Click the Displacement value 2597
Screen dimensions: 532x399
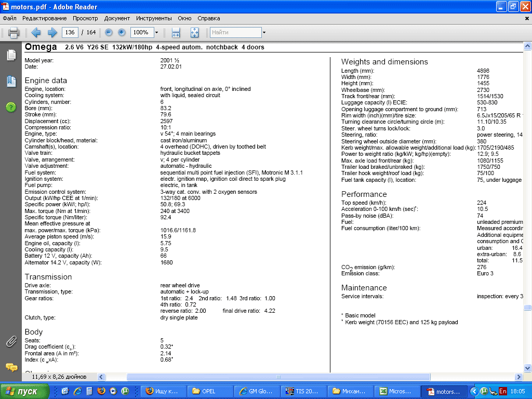[x=166, y=121]
